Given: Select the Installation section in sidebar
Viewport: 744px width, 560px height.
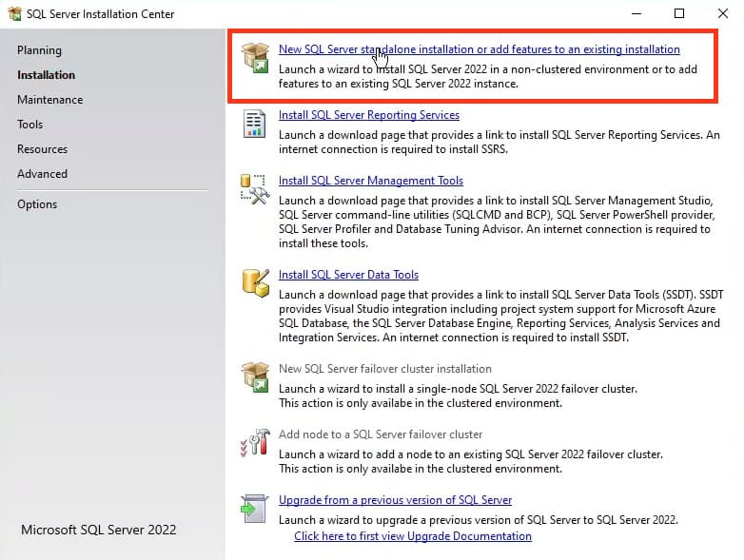Looking at the screenshot, I should pos(46,75).
